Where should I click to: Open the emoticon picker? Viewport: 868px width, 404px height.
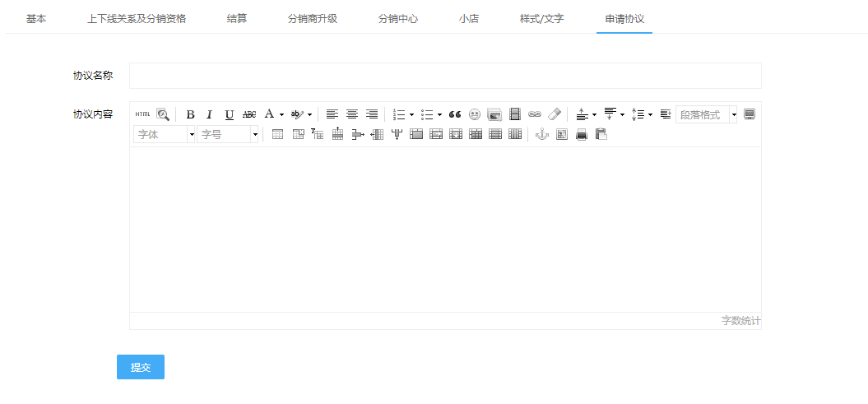475,114
